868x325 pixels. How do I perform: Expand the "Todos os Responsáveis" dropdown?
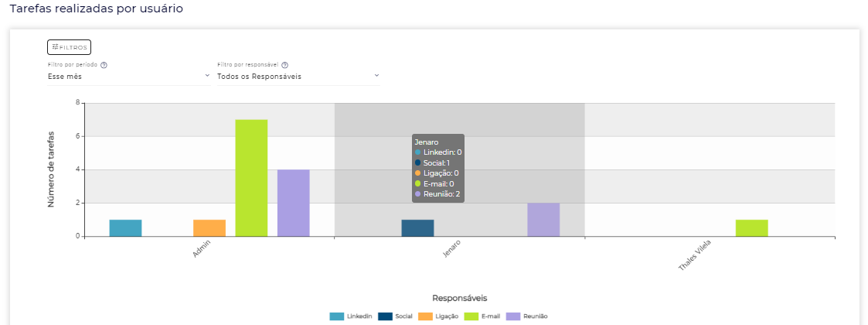[298, 77]
